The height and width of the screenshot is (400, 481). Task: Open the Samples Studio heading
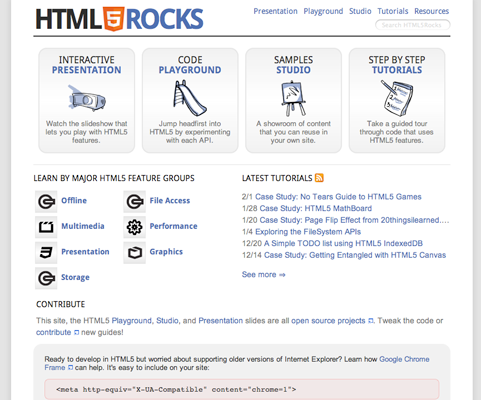293,65
